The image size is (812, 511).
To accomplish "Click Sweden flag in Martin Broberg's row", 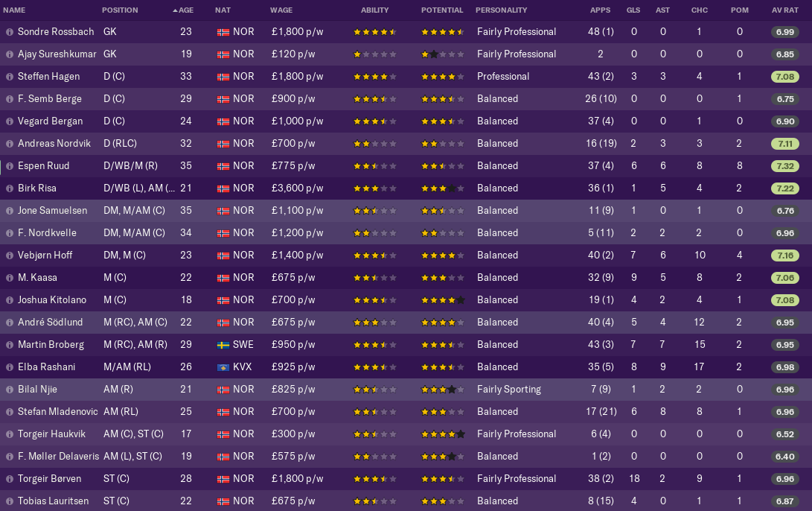I will click(223, 345).
